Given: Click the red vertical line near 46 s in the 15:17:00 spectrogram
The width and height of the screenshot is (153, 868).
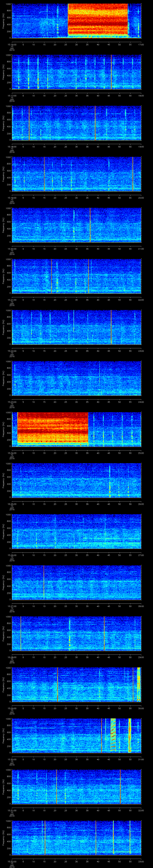Looking at the screenshot, I should tap(111, 72).
